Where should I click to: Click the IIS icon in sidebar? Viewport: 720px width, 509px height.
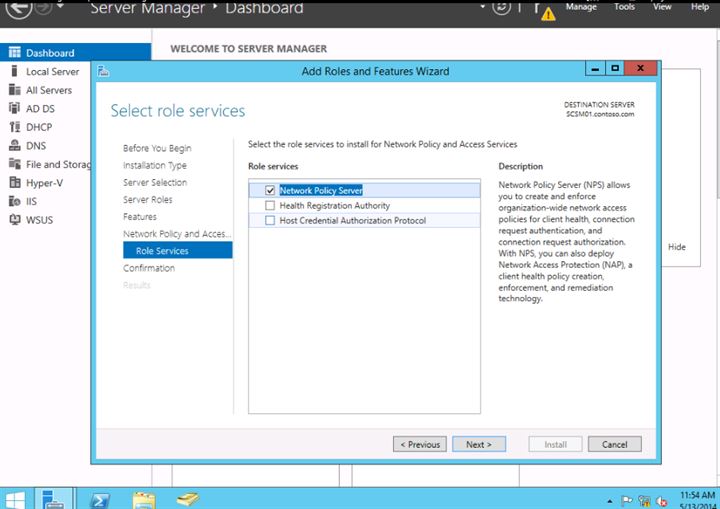[x=14, y=201]
